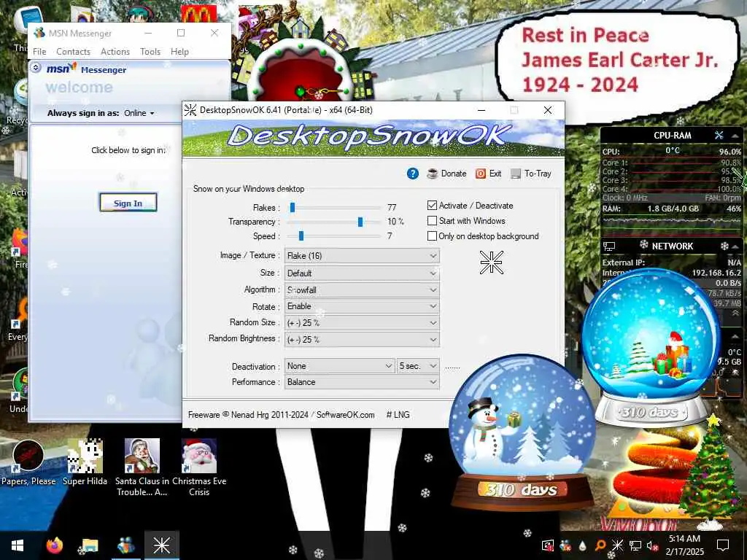
Task: Open the File menu in MSN Messenger
Action: 39,52
